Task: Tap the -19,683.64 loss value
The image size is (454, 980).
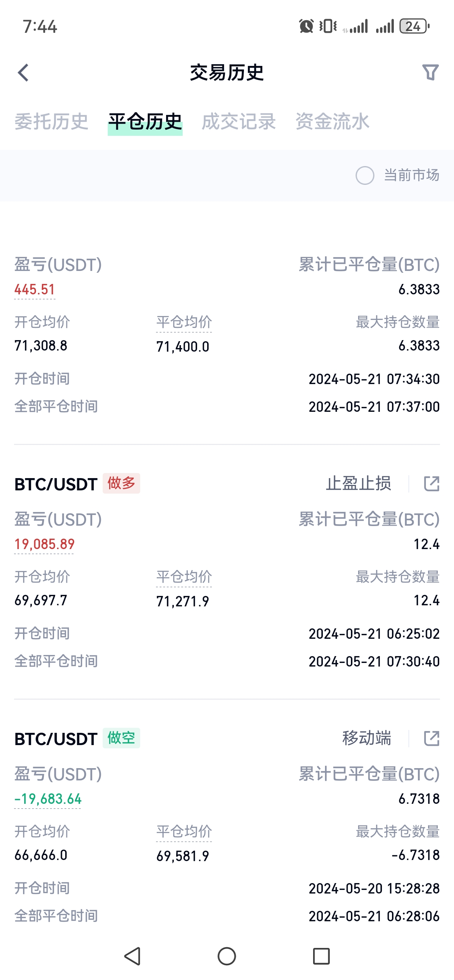Action: (x=48, y=799)
